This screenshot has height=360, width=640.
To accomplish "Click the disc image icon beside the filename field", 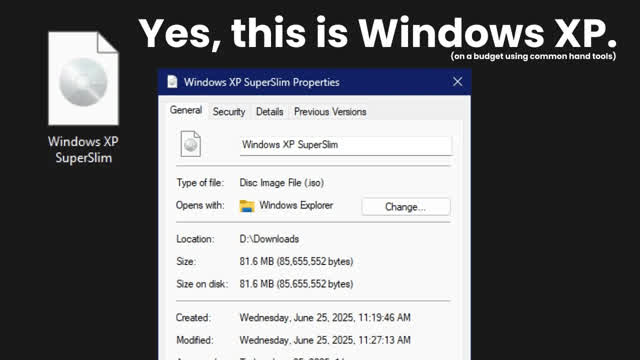I will tap(191, 144).
